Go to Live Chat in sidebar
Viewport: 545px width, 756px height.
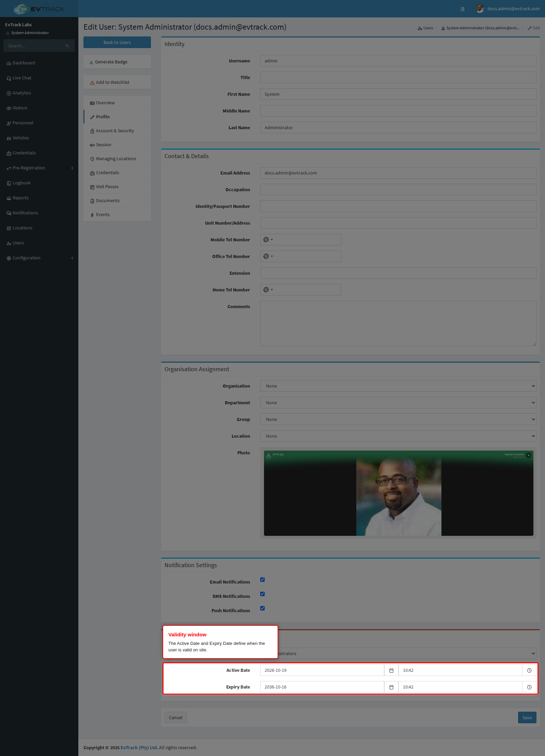[39, 78]
